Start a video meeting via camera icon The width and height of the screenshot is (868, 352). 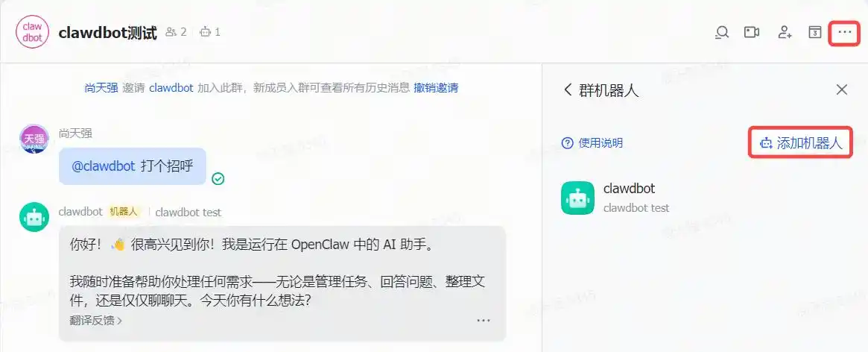pyautogui.click(x=752, y=32)
